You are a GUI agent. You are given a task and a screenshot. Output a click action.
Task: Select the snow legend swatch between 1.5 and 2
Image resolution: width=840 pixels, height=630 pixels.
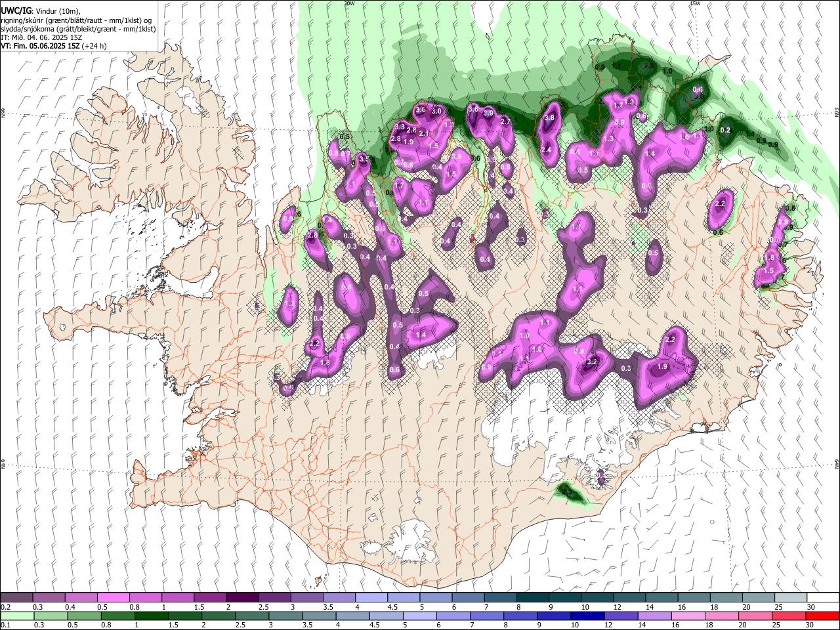[x=209, y=597]
